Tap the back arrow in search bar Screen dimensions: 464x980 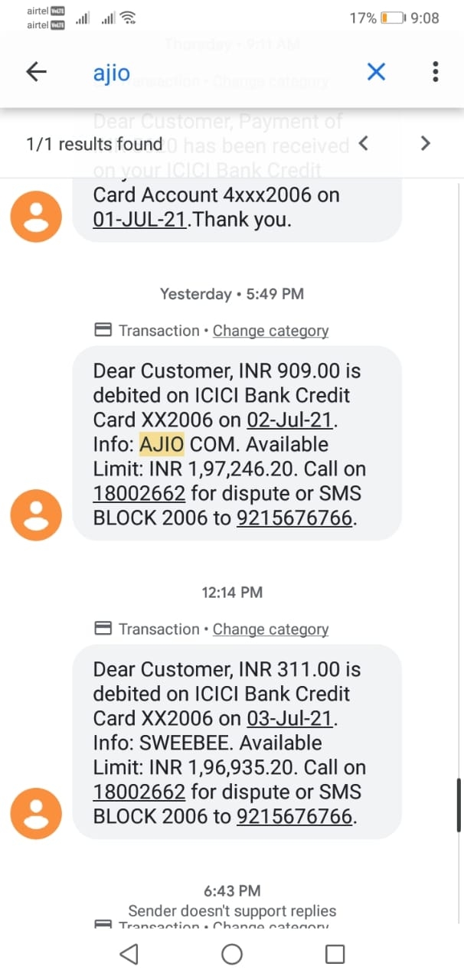point(37,73)
